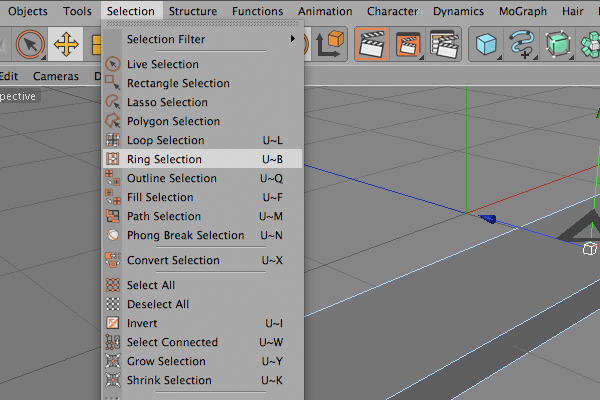The width and height of the screenshot is (600, 400).
Task: Open the spline pen tool icon
Action: click(522, 44)
